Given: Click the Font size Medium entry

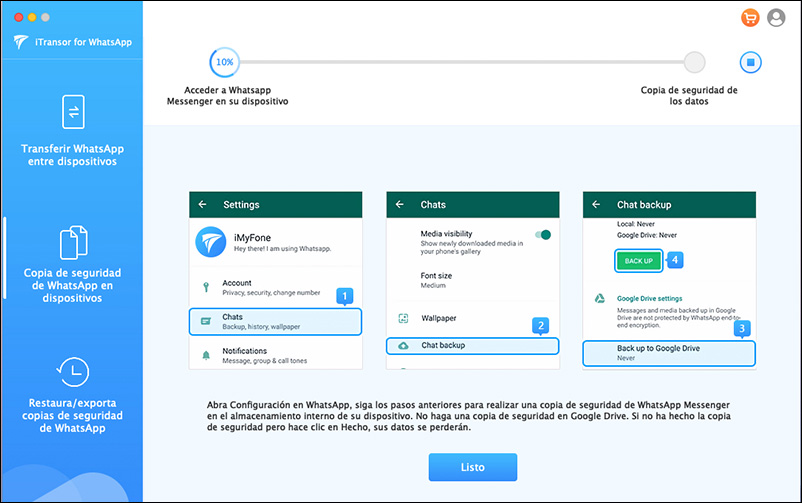Looking at the screenshot, I should tap(436, 280).
